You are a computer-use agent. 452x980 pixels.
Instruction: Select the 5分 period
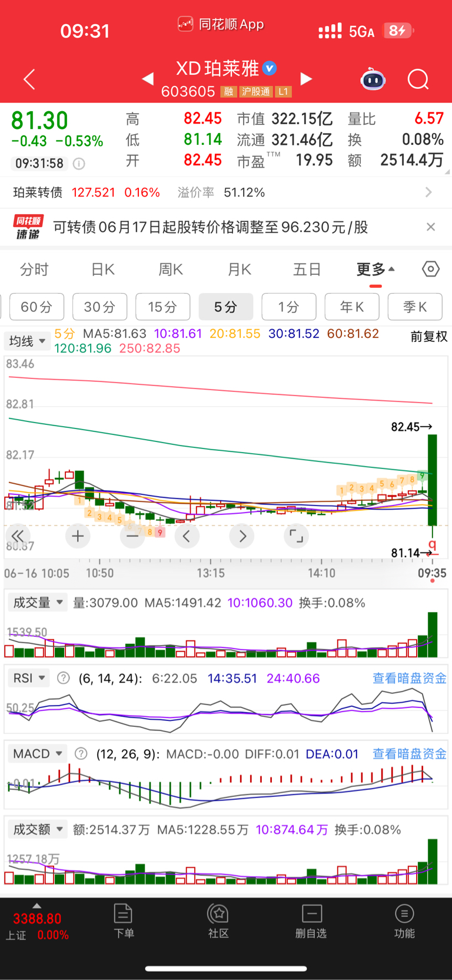tap(225, 307)
